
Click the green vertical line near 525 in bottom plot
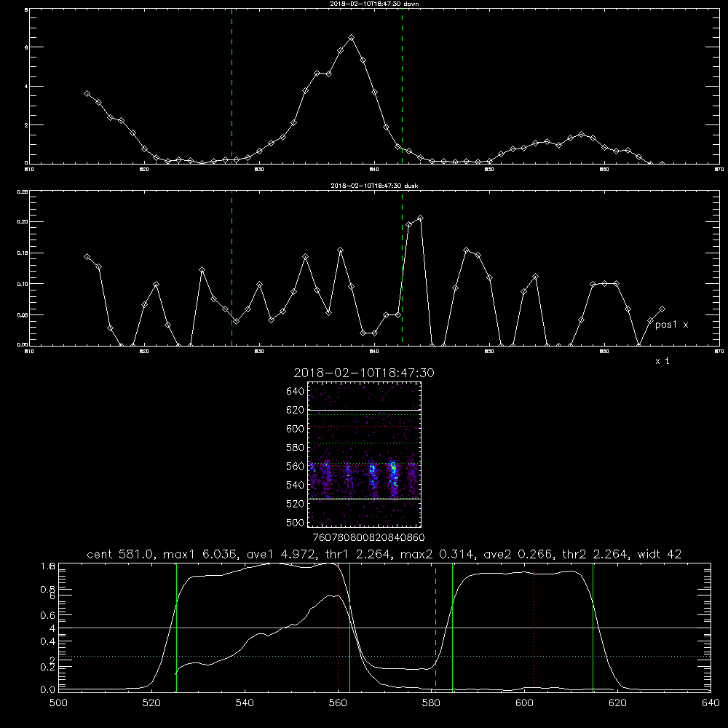176,627
